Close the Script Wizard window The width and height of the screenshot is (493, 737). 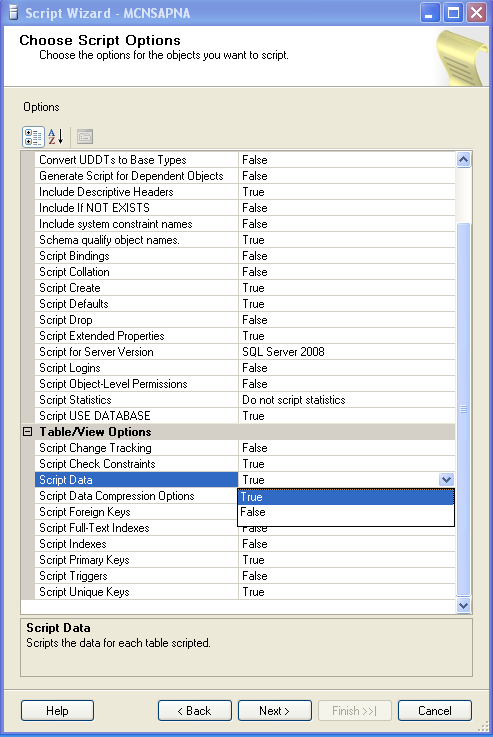[477, 13]
